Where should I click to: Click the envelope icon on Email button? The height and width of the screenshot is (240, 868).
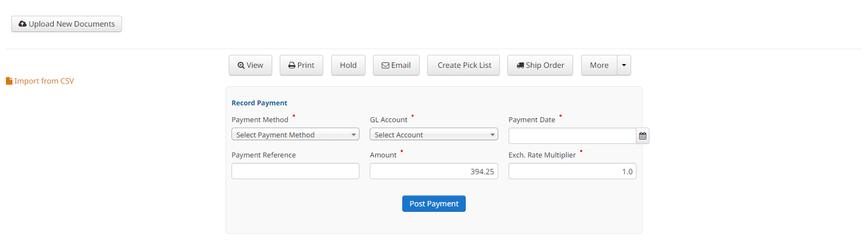click(x=385, y=65)
